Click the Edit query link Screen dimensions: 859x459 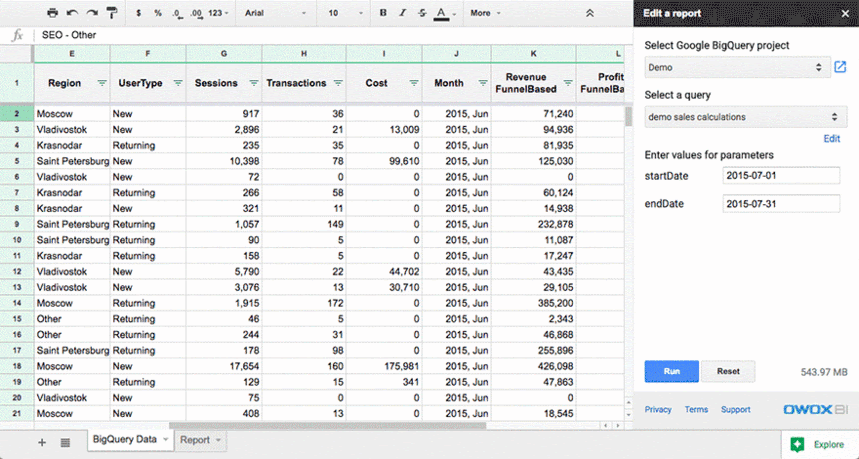click(832, 139)
